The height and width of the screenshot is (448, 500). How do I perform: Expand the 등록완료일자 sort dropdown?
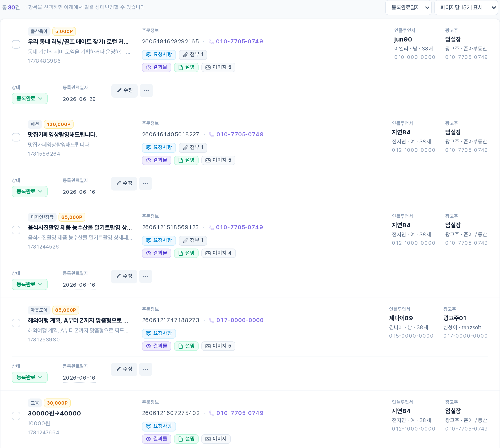pos(408,8)
